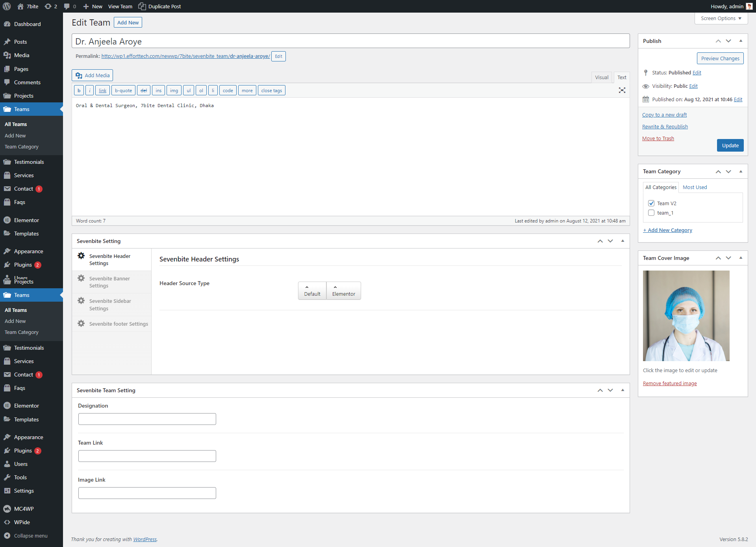756x547 pixels.
Task: Toggle distraction-free fullscreen editor icon
Action: tap(622, 90)
